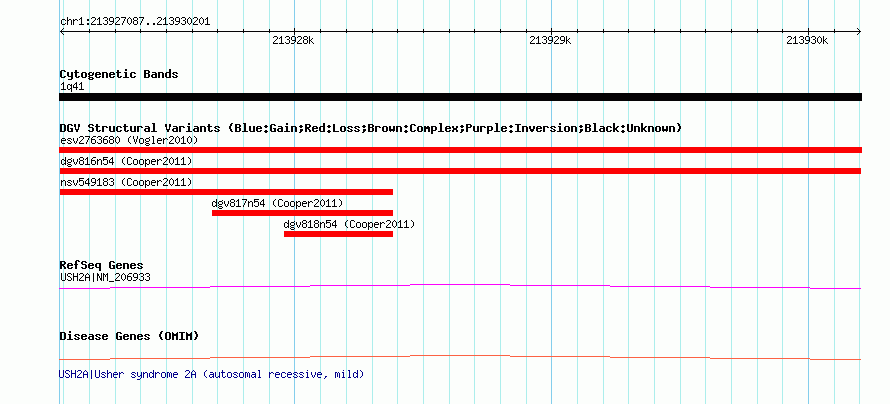The width and height of the screenshot is (890, 404).
Task: Open dgv816n54 (Cooper2011) variant label
Action: pyautogui.click(x=126, y=162)
